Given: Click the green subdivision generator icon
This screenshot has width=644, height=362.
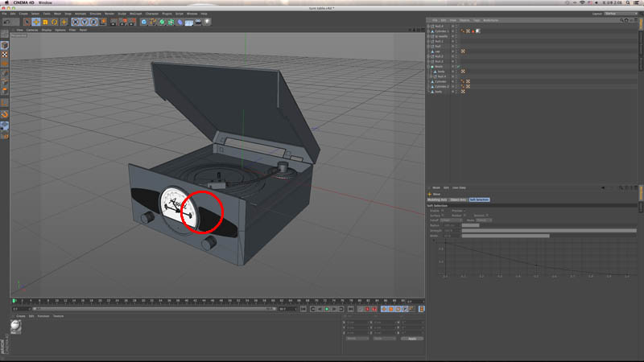Looking at the screenshot, I should (x=162, y=23).
